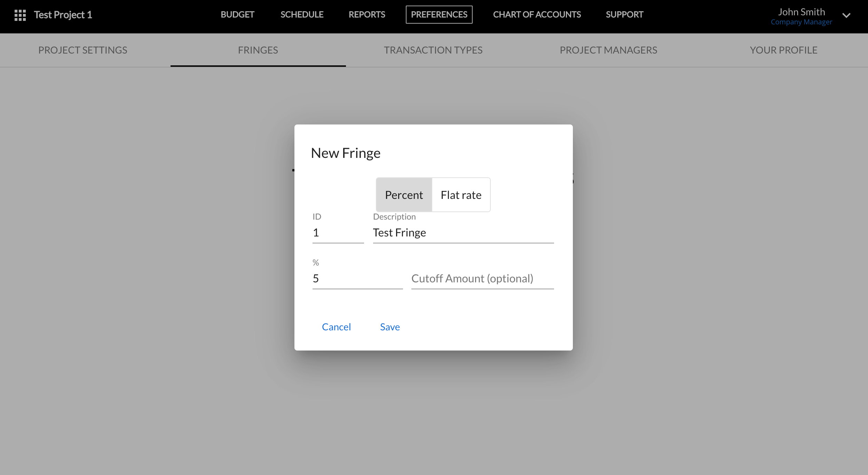
Task: Click the Cutoff Amount optional field
Action: (482, 279)
